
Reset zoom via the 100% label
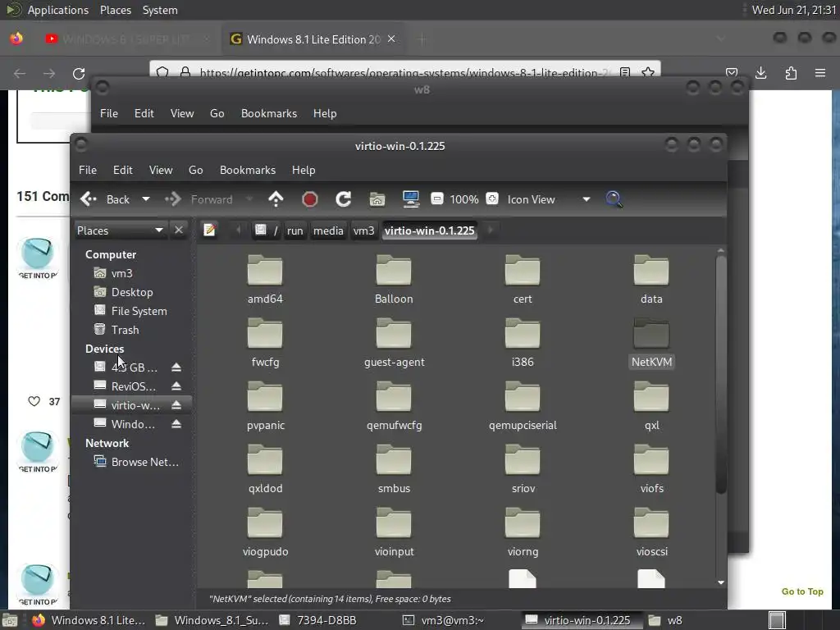pos(464,199)
